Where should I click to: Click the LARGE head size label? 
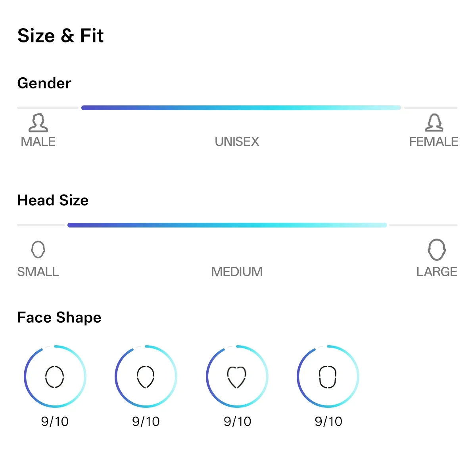tap(437, 272)
